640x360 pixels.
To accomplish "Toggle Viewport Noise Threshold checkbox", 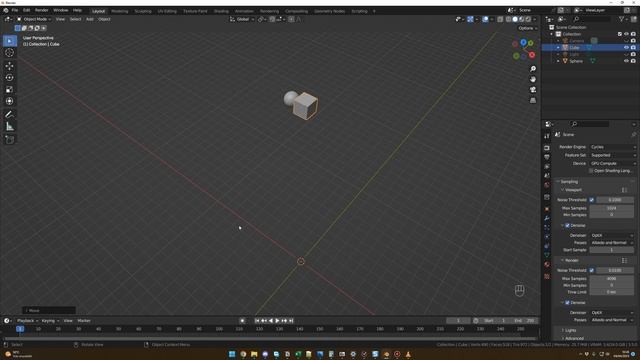I will 591,200.
